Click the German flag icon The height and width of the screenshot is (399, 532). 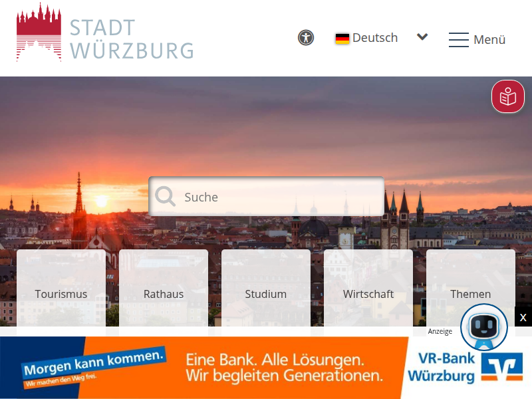[342, 39]
